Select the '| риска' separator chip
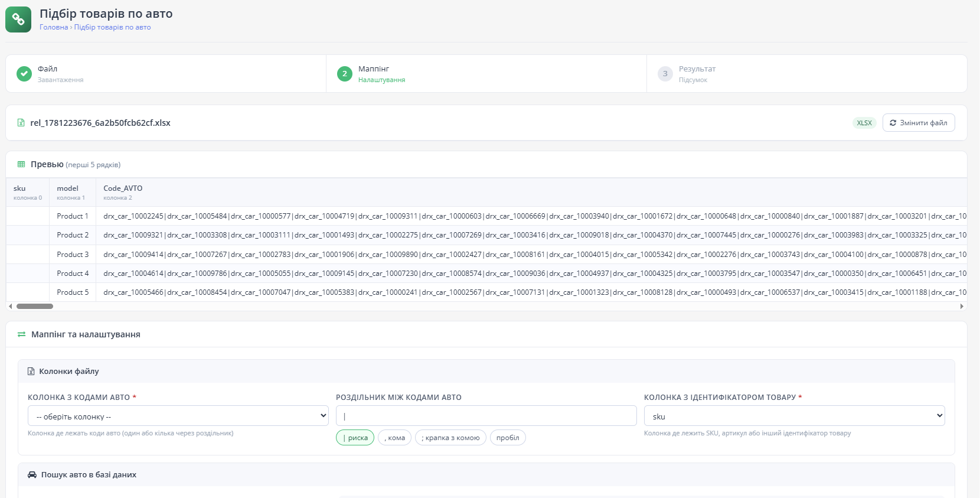Viewport: 980px width, 498px height. pos(355,438)
